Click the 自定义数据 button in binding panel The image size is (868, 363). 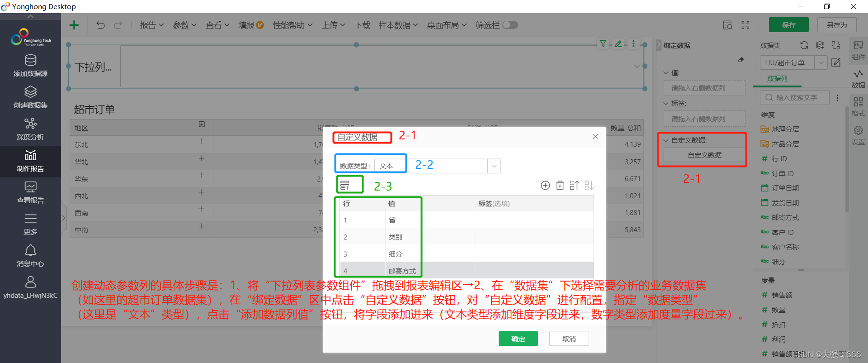[704, 155]
